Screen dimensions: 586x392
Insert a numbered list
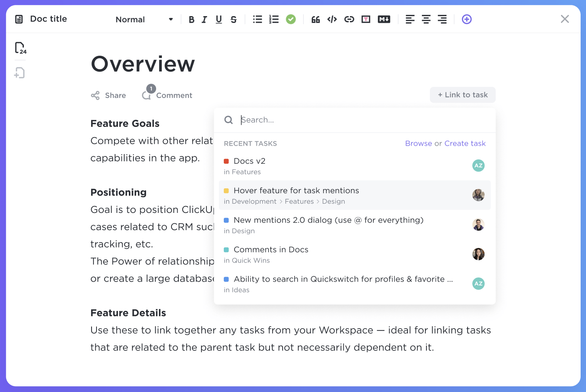tap(274, 19)
